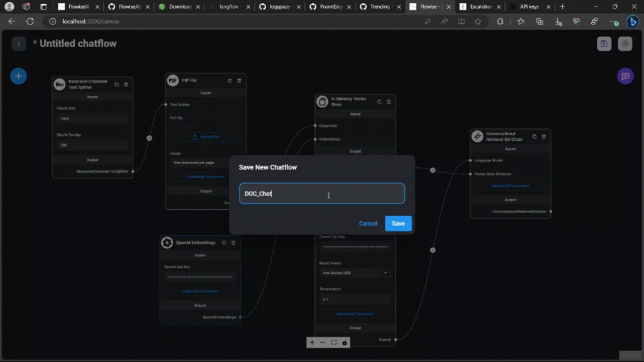Edit the Chunk Overlap field
This screenshot has width=644, height=362.
point(92,145)
